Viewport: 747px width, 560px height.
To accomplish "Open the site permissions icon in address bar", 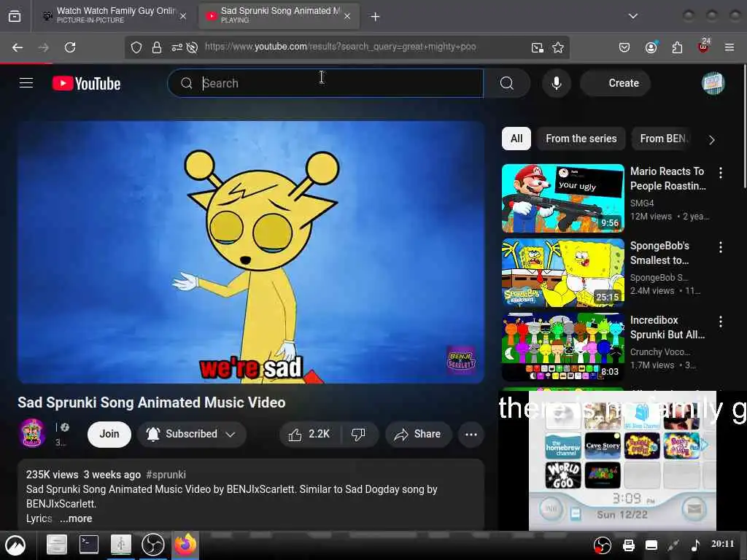I will pos(177,47).
